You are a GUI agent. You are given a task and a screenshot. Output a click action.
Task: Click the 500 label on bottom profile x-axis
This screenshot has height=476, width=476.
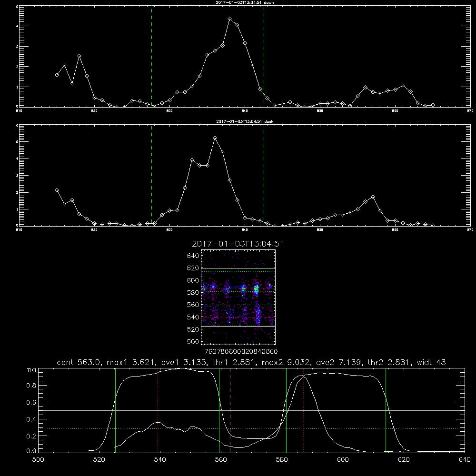[38, 460]
